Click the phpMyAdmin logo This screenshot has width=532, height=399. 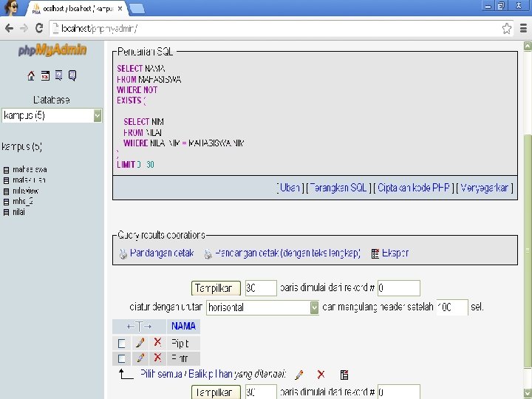pyautogui.click(x=52, y=50)
